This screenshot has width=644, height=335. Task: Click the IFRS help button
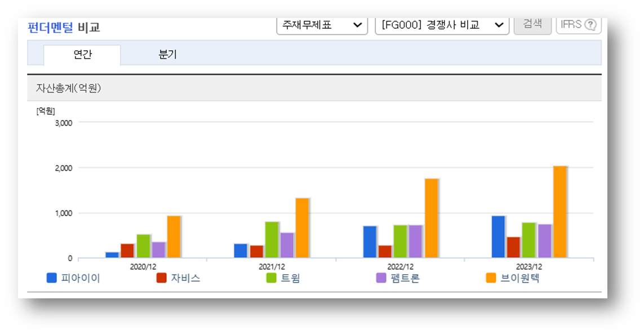coord(579,25)
